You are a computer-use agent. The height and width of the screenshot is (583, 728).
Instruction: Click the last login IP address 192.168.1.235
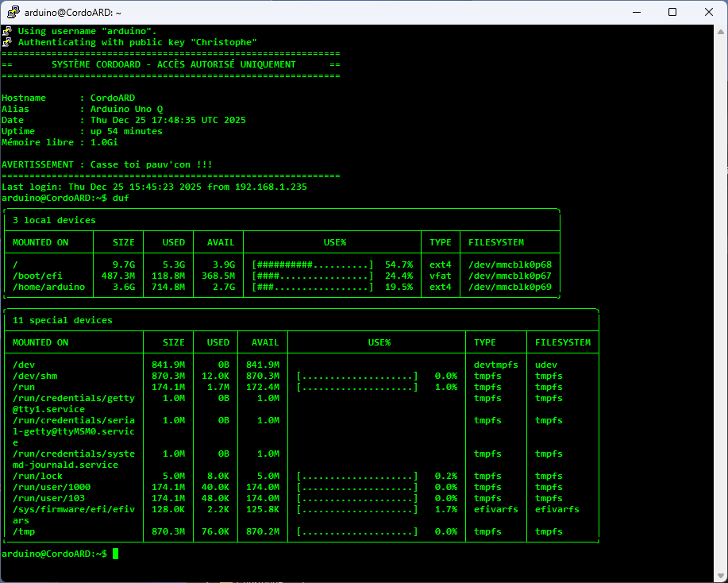coord(271,187)
